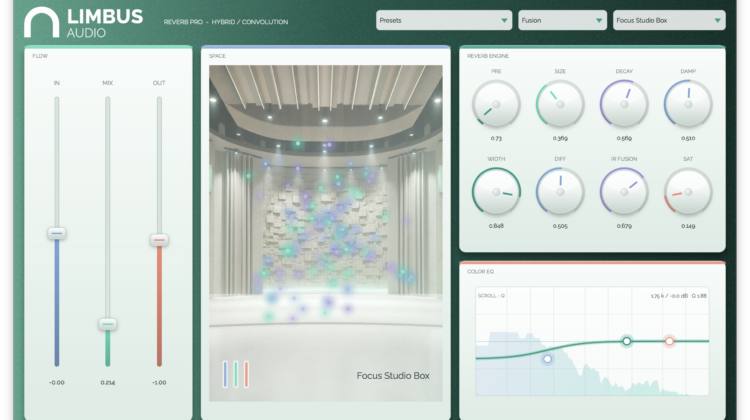750x420 pixels.
Task: Click the IR FUSION value 0.679
Action: (x=624, y=226)
